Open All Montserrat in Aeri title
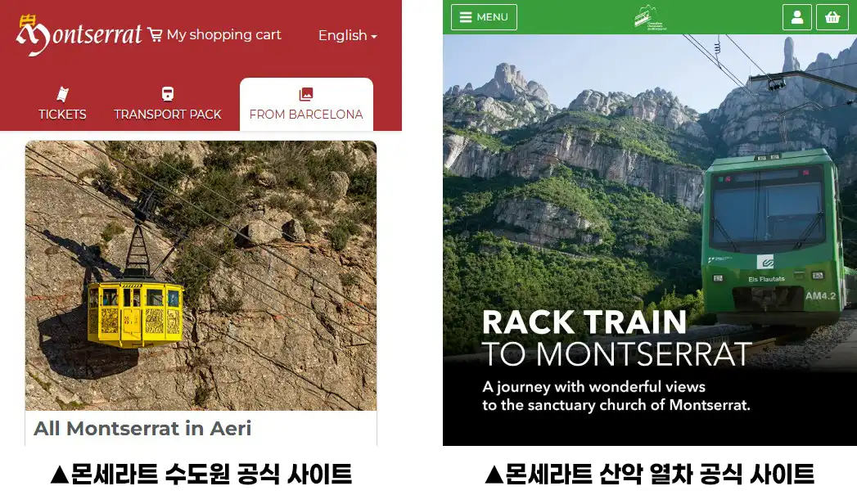 pos(142,429)
